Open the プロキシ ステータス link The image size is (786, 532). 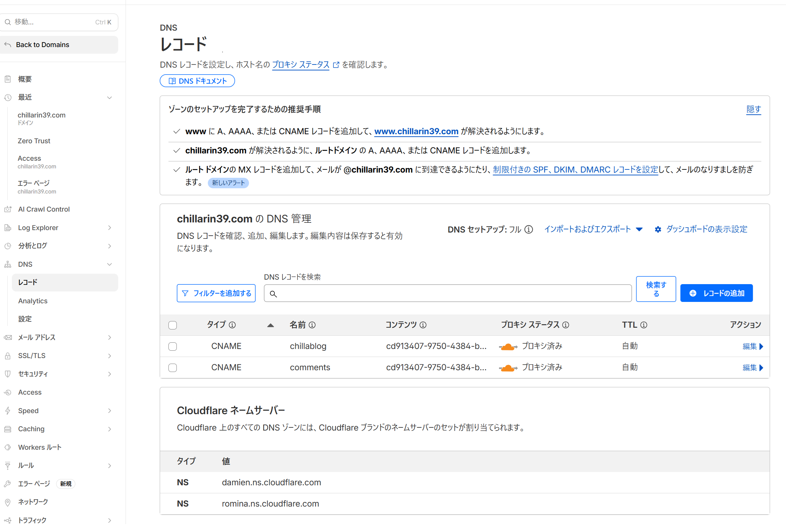(x=301, y=65)
